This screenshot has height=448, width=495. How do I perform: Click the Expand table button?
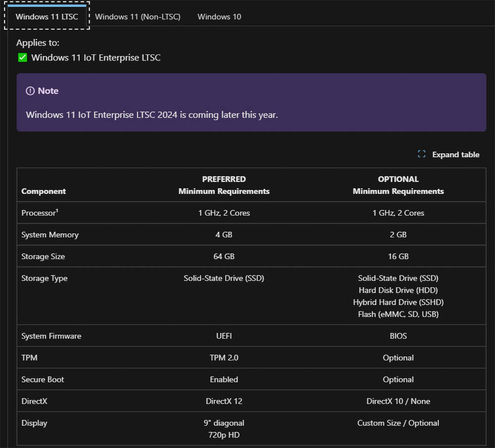[448, 155]
